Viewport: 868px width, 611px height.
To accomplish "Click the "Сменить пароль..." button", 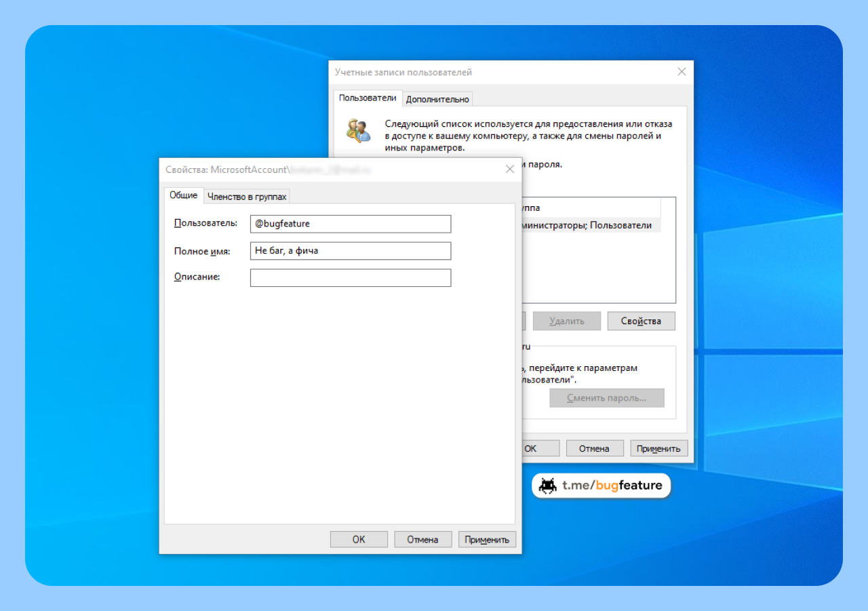I will 607,398.
